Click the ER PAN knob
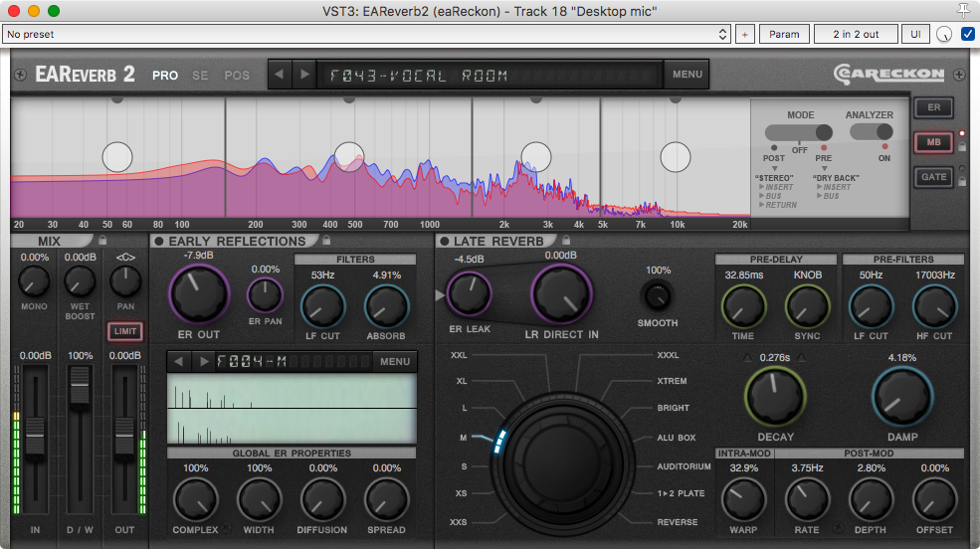 click(x=265, y=295)
